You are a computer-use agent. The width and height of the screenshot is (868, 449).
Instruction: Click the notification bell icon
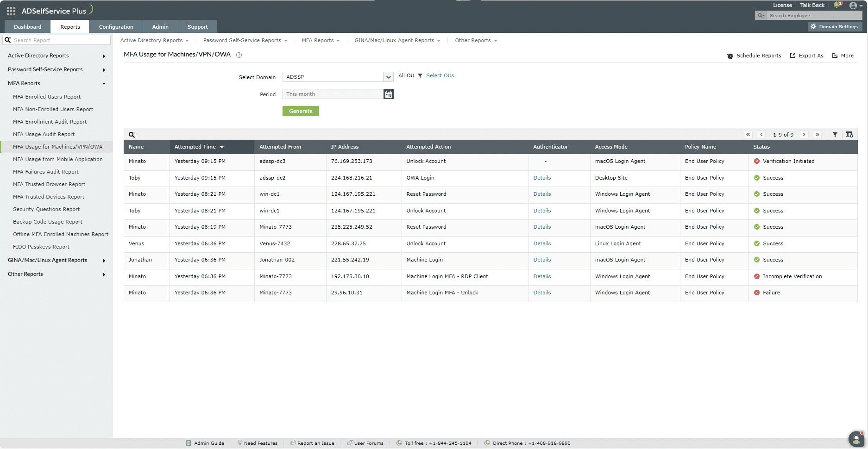(x=837, y=5)
